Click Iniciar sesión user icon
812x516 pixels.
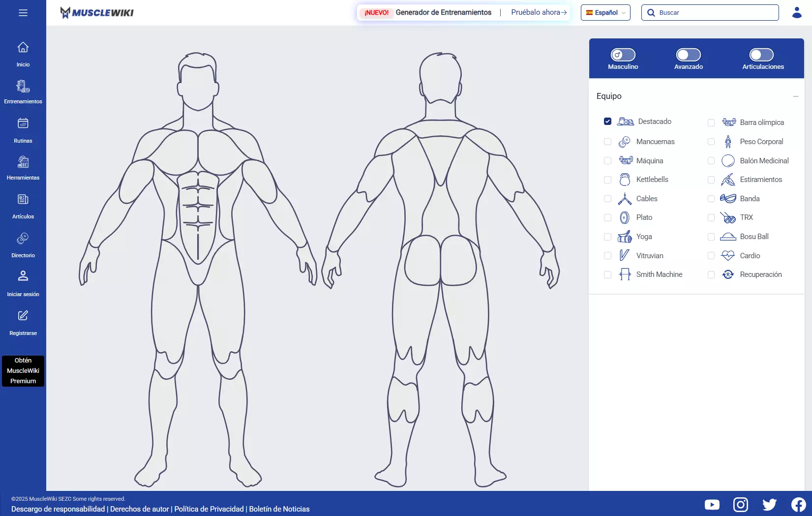point(23,275)
